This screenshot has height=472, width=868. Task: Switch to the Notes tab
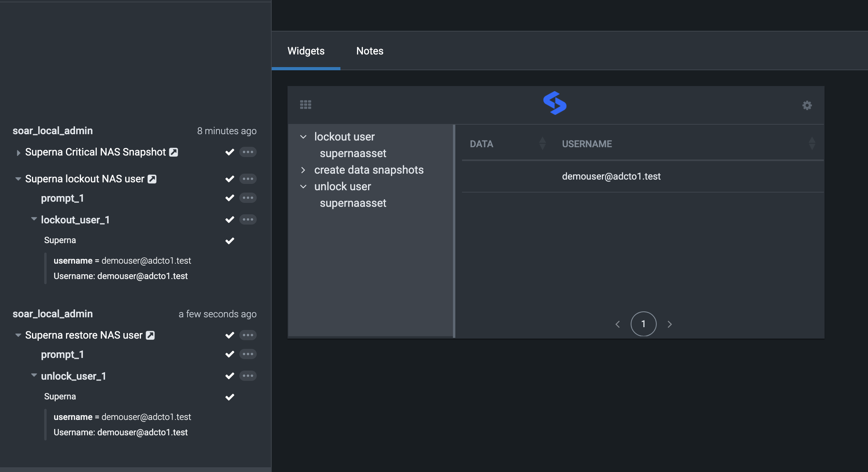pyautogui.click(x=370, y=51)
